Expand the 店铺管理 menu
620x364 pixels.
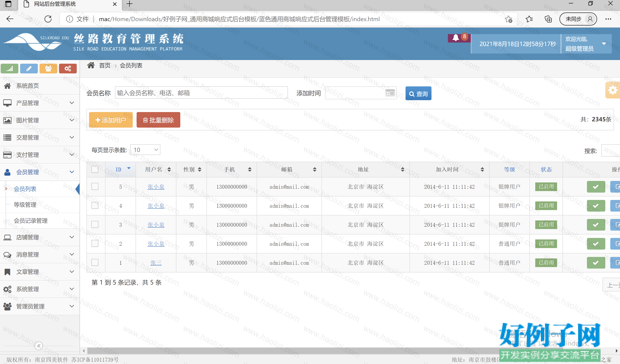(40, 237)
